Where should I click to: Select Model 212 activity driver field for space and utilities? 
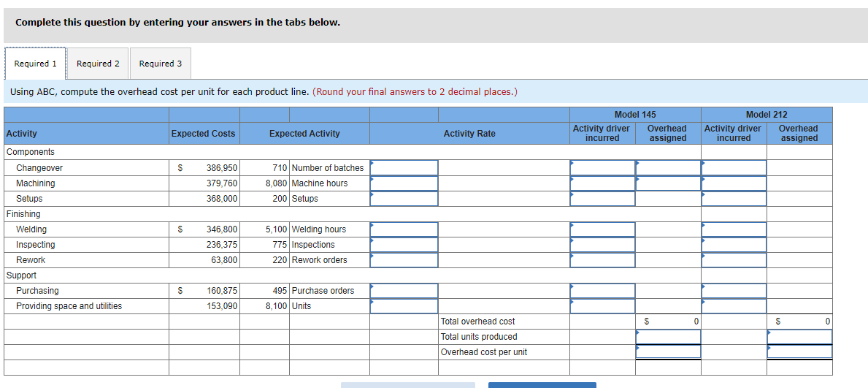tap(734, 306)
